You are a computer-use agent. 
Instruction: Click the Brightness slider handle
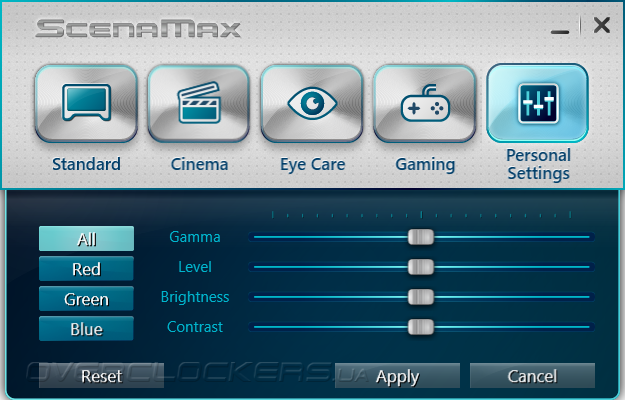pos(421,297)
